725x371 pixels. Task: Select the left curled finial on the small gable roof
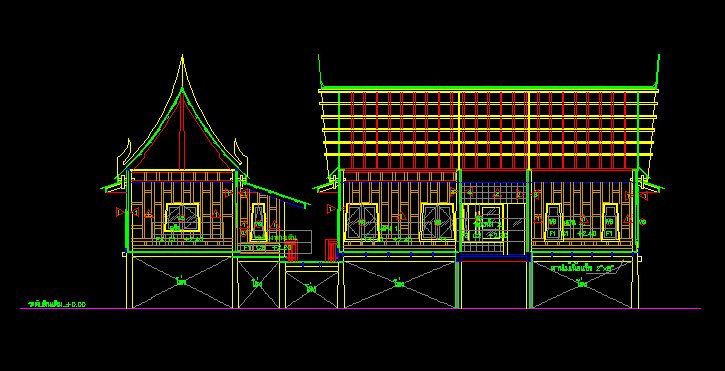coord(124,154)
